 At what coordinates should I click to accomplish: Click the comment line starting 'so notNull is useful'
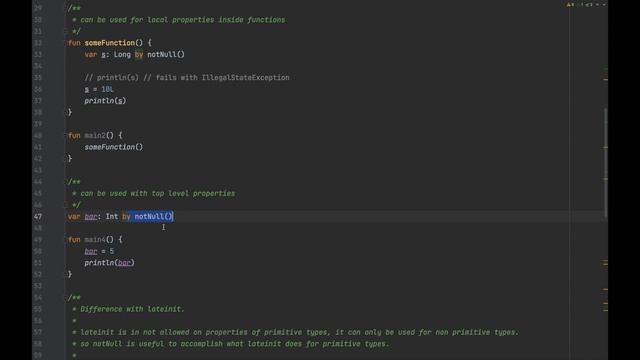pos(235,344)
